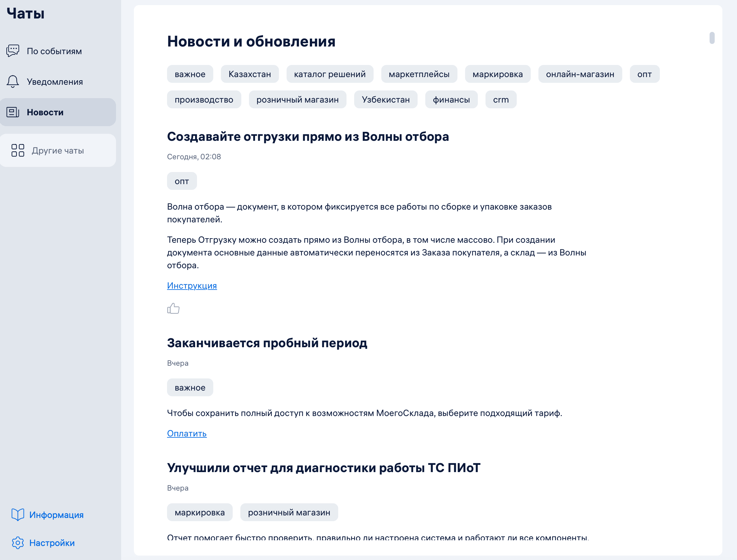Filter news by каталог решений tag
Viewport: 737px width, 560px height.
click(330, 74)
